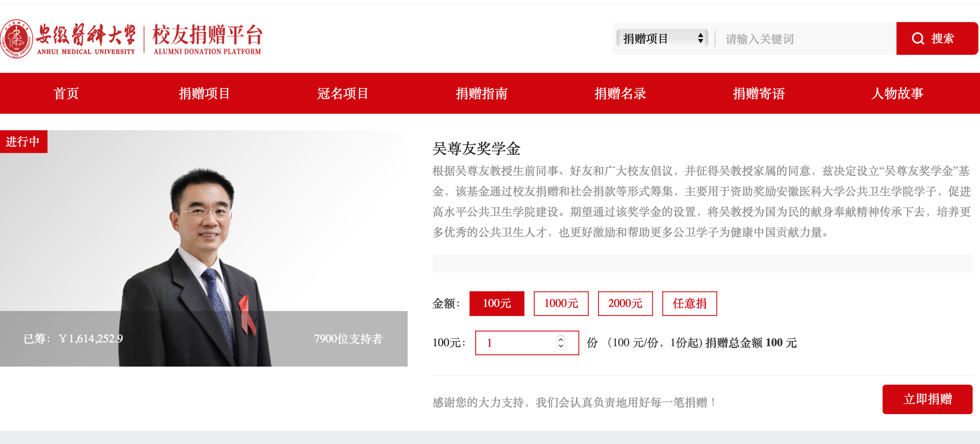Open the 捐赠名录 menu section
Screen dimensions: 980x444
[620, 93]
